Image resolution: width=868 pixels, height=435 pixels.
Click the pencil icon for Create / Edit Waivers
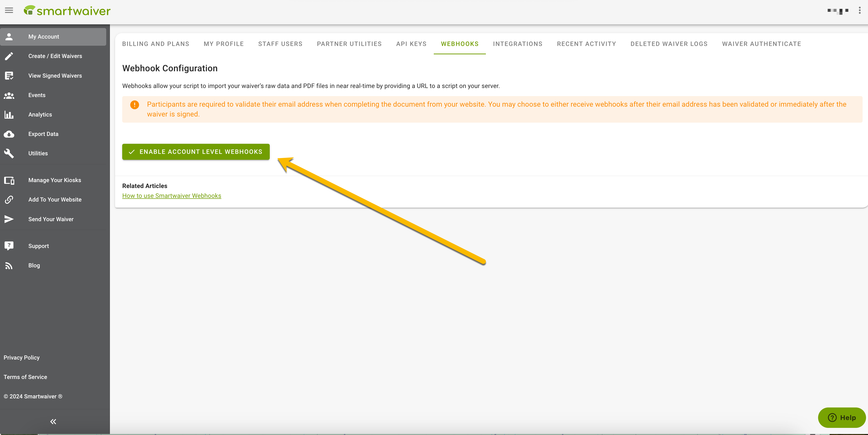click(9, 56)
